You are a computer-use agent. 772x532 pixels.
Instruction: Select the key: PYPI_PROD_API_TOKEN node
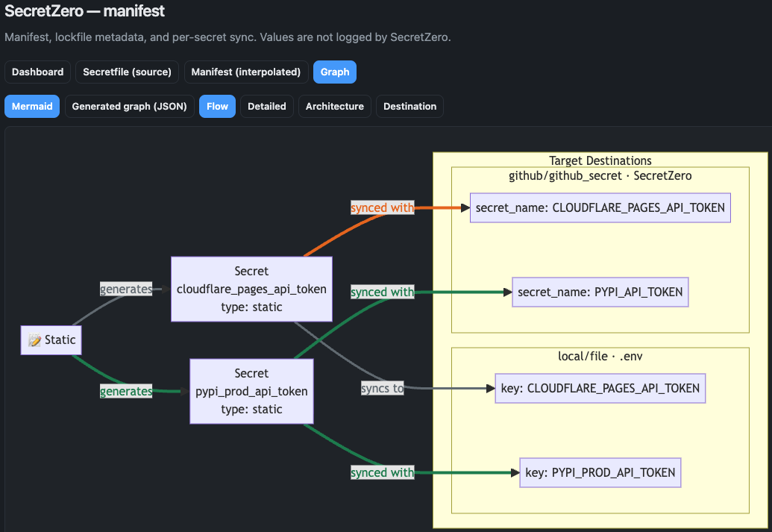click(600, 472)
